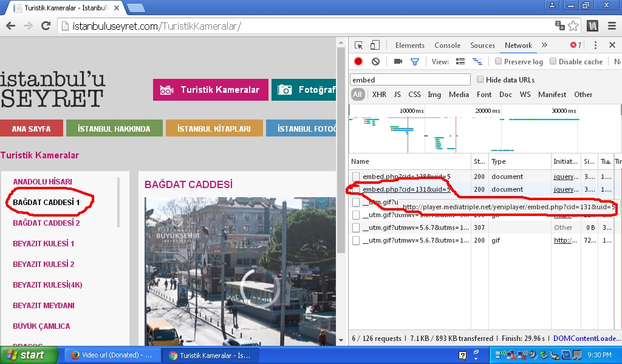Open the Fotoğraf teal button
The height and width of the screenshot is (364, 622).
click(304, 90)
